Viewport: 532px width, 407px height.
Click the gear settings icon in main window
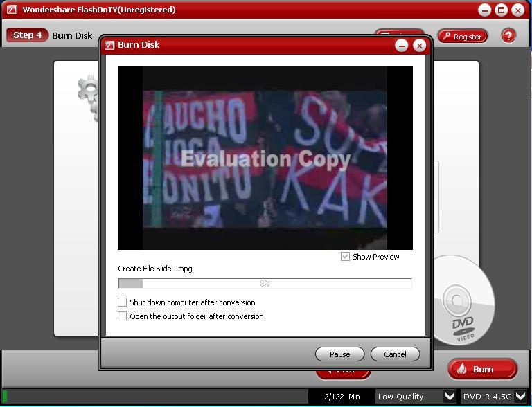pyautogui.click(x=88, y=98)
